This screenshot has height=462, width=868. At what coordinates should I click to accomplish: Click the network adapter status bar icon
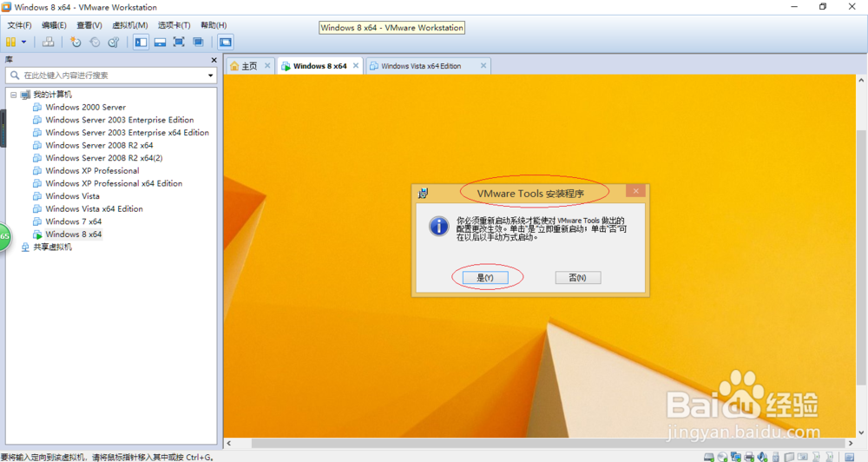(736, 457)
